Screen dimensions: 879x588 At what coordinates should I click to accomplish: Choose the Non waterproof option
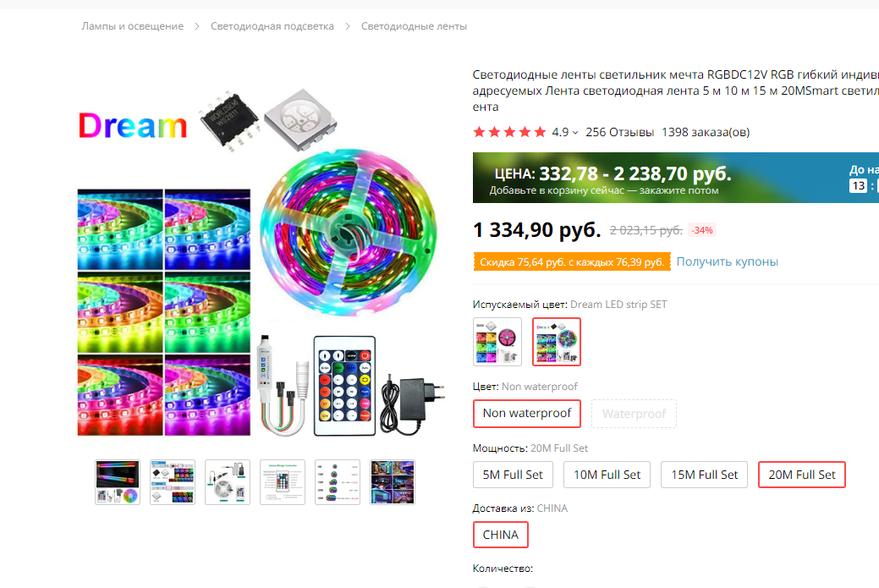tap(526, 414)
